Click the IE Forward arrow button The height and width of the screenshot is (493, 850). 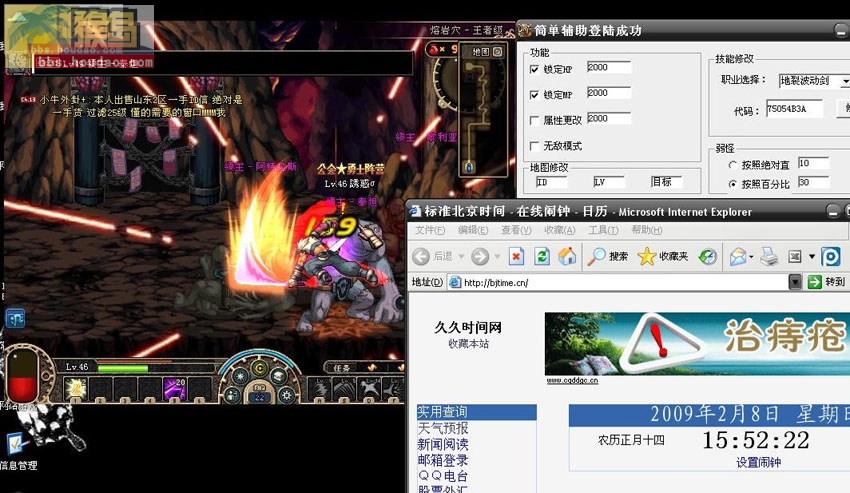coord(480,256)
